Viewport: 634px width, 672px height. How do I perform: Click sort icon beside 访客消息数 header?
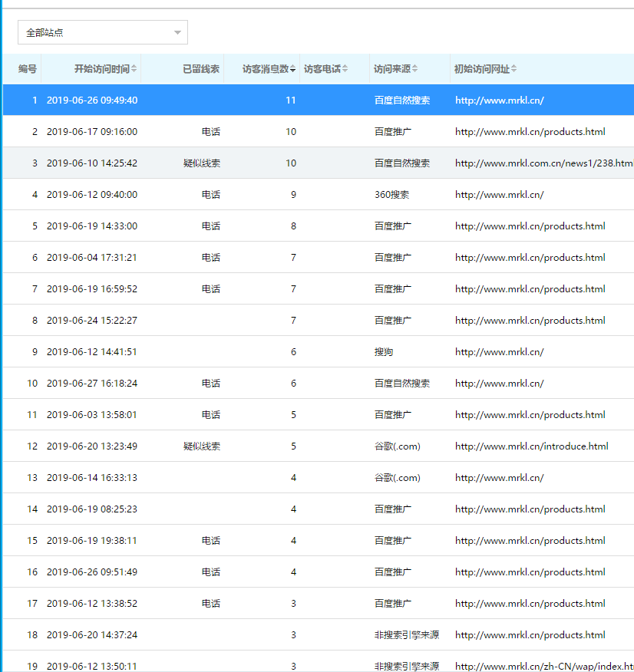click(x=293, y=69)
